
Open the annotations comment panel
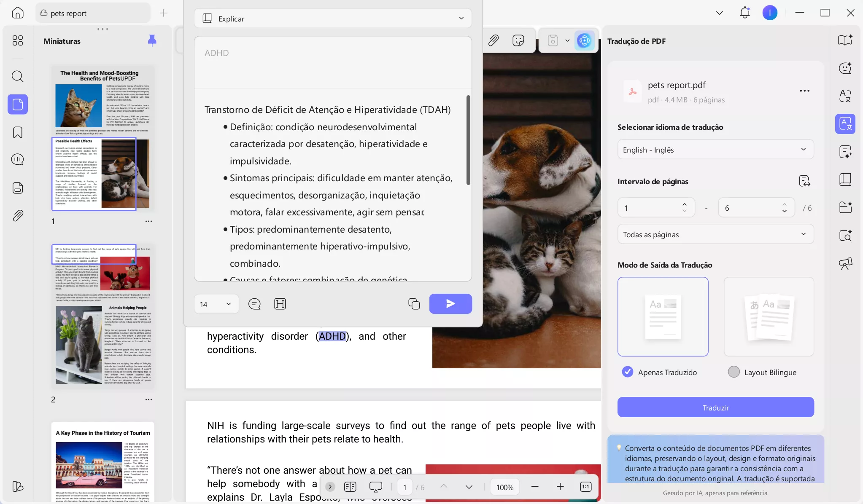coord(17,160)
